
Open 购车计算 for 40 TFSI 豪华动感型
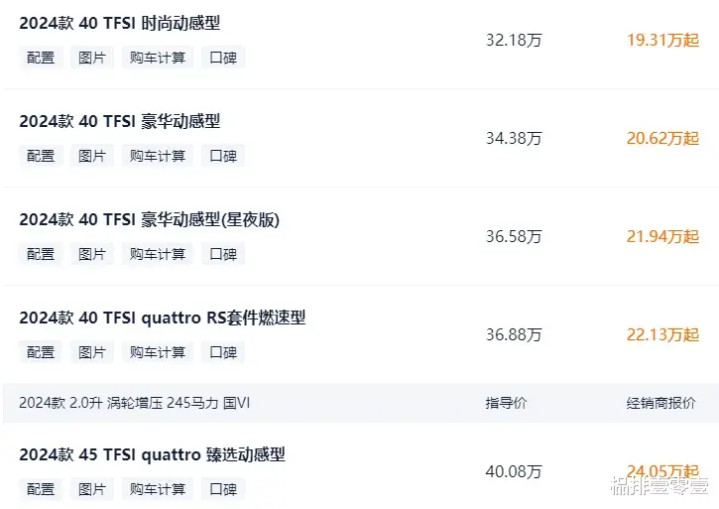tap(158, 155)
